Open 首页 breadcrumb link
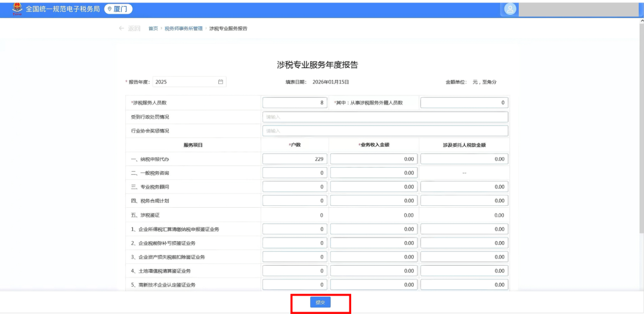644x314 pixels. coord(153,29)
